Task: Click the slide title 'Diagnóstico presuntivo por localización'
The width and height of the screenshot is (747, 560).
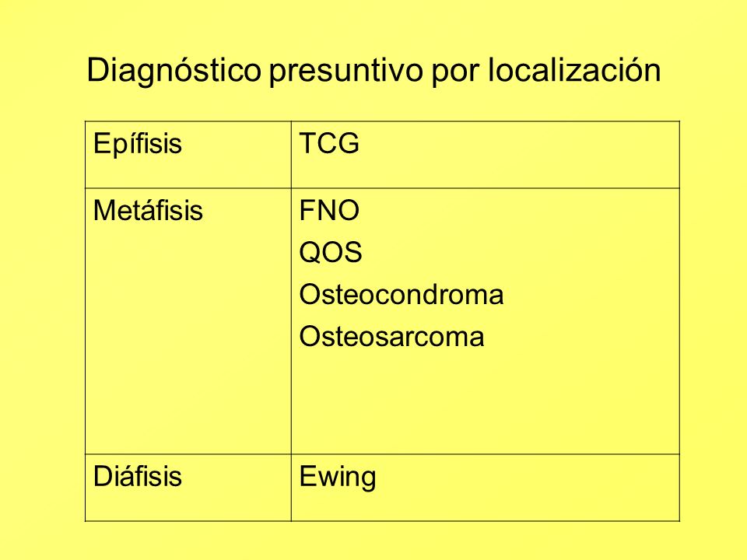Action: tap(373, 71)
